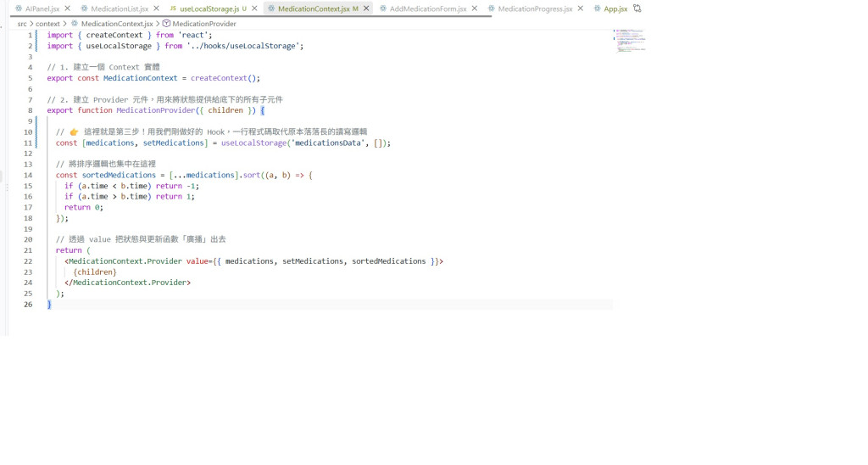Click 'createContext' in the react import line
The height and width of the screenshot is (465, 868).
tap(114, 35)
